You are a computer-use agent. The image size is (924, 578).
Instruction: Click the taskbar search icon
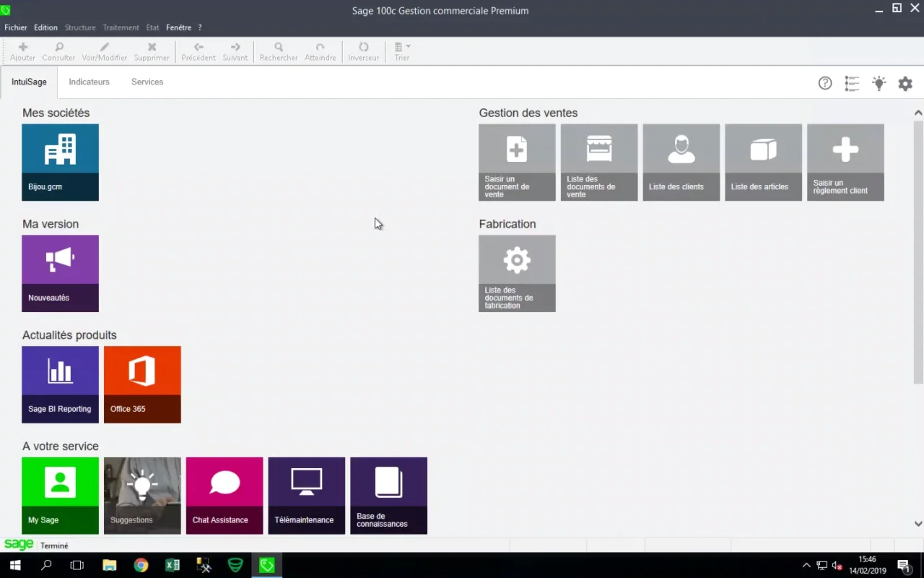[46, 565]
